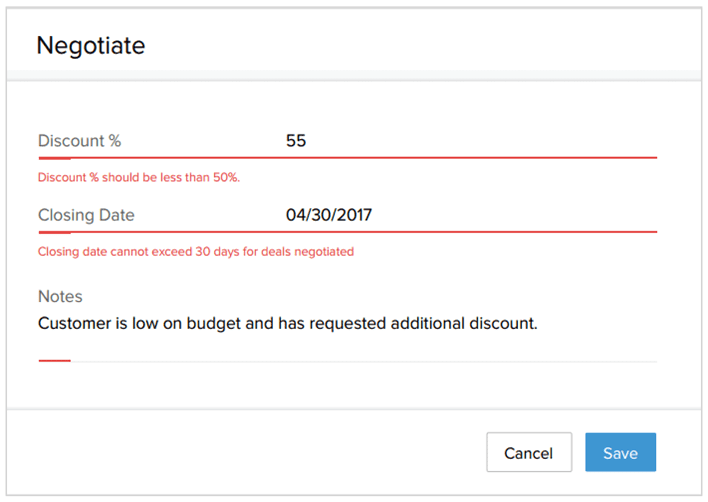Click the blue Save button

[x=620, y=452]
